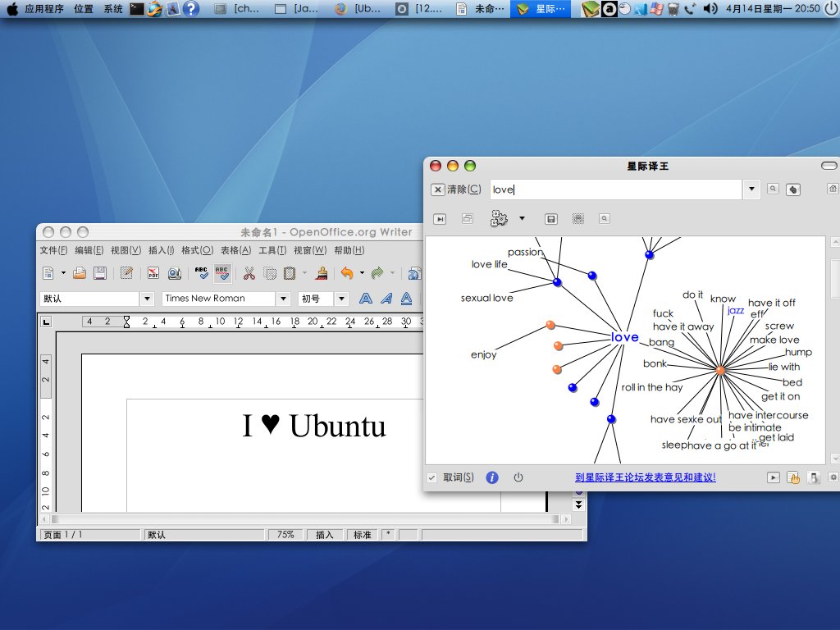Click the Paste clipboard icon in Writer
840x630 pixels.
(290, 273)
